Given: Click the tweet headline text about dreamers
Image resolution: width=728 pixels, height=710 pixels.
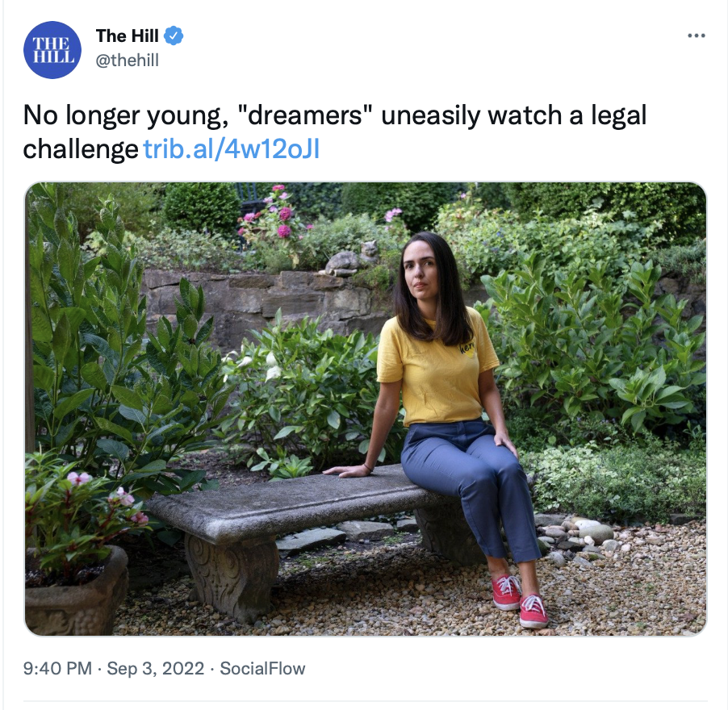Looking at the screenshot, I should [334, 132].
